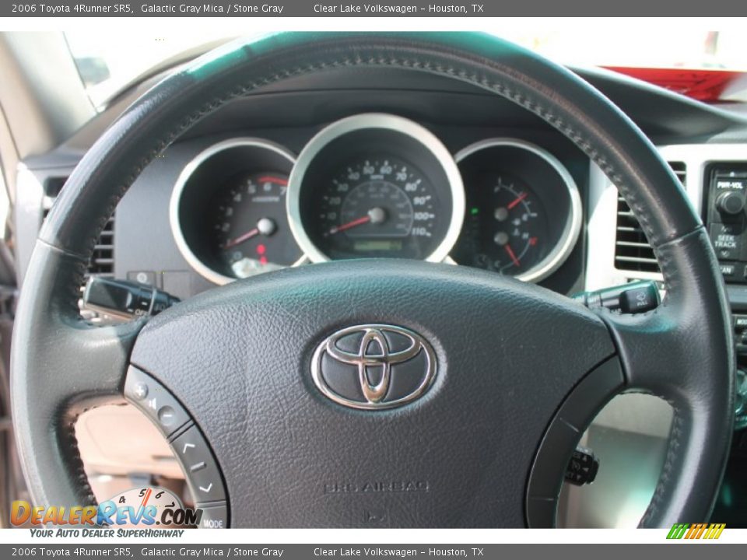Click the odometer display below the speedometer

coord(379,245)
